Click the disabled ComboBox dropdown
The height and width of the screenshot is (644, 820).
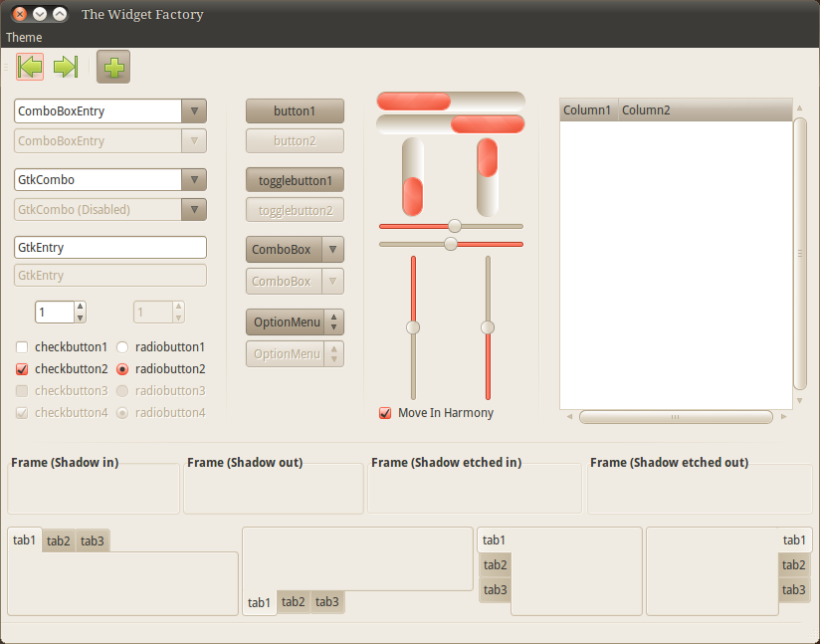[295, 282]
